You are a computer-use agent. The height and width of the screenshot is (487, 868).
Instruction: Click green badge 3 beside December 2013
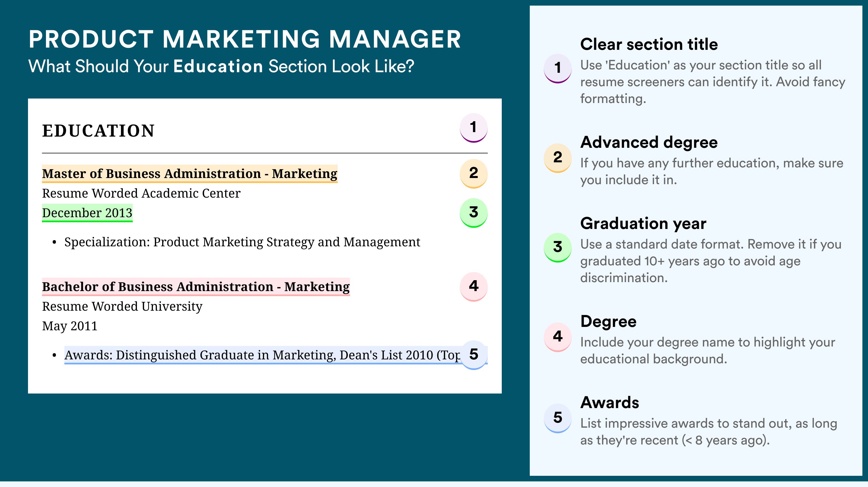coord(473,212)
